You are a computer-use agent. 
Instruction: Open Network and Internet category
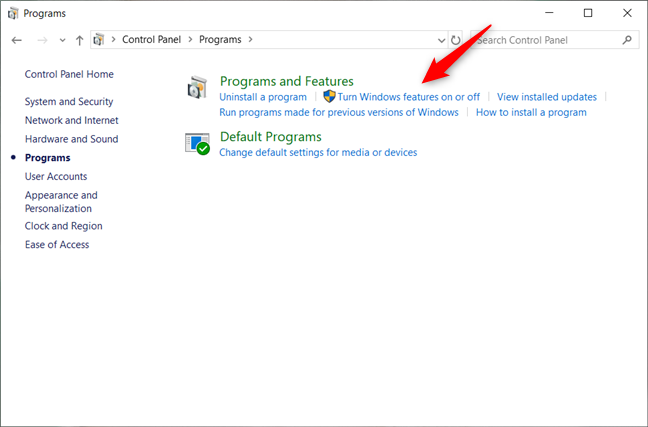point(71,120)
